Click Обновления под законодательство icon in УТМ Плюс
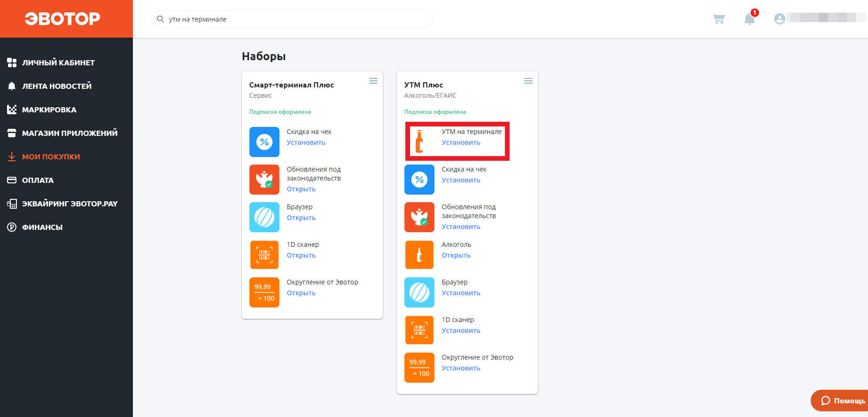 click(419, 217)
